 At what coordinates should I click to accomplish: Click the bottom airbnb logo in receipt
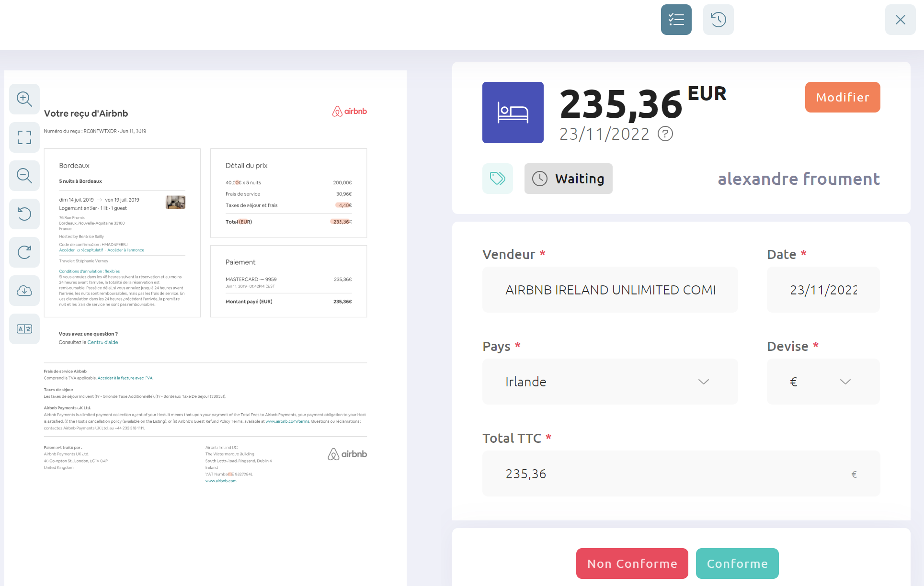coord(347,454)
